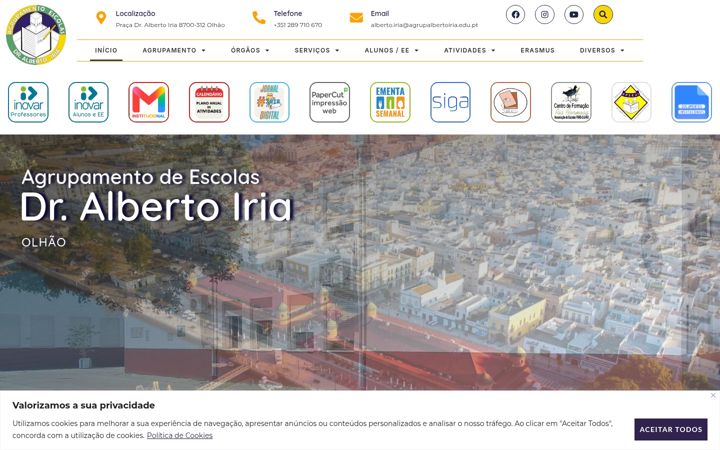Viewport: 720px width, 450px height.
Task: Click the phone number +351 289 710 670
Action: [x=298, y=25]
